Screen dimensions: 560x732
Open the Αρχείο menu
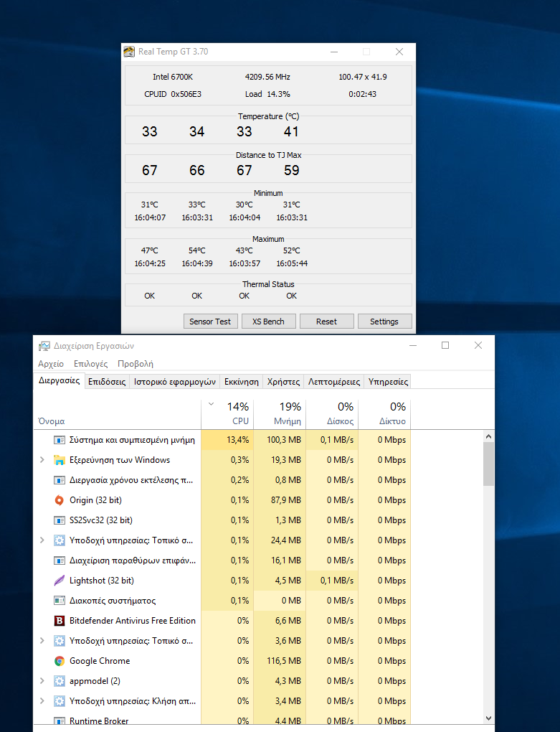51,364
